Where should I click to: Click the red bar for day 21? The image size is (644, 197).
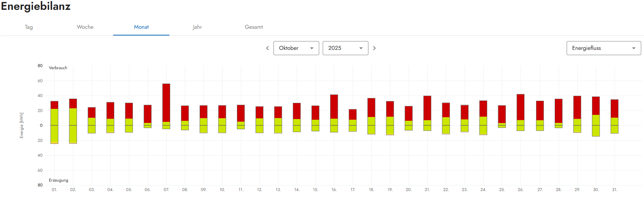427,108
